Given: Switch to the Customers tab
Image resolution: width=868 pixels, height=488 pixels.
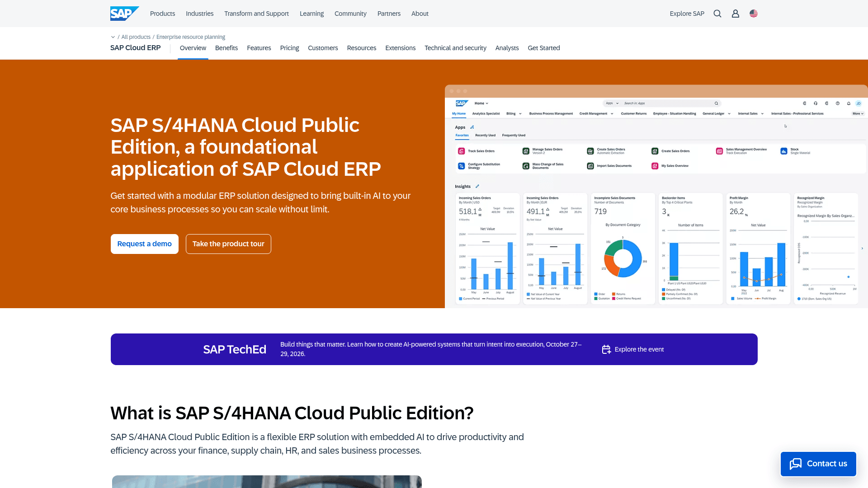Looking at the screenshot, I should coord(323,48).
